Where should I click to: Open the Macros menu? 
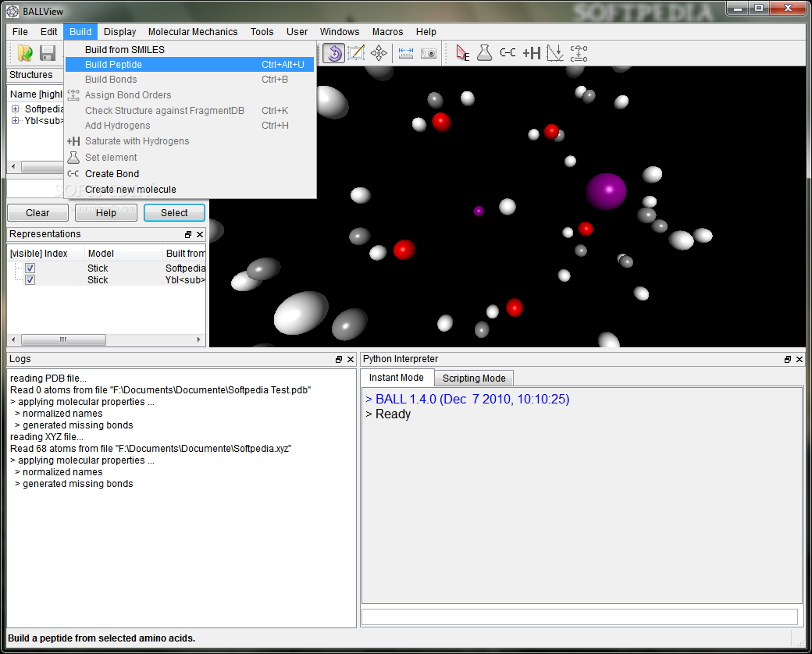pos(387,31)
